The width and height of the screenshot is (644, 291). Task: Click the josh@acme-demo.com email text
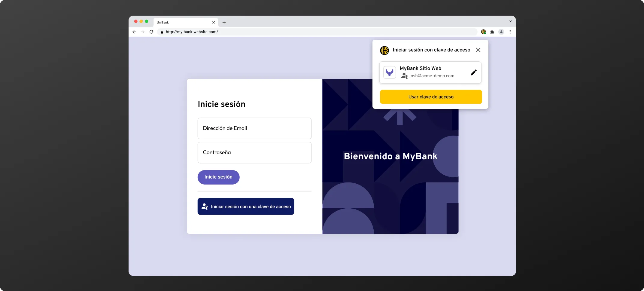coord(432,76)
